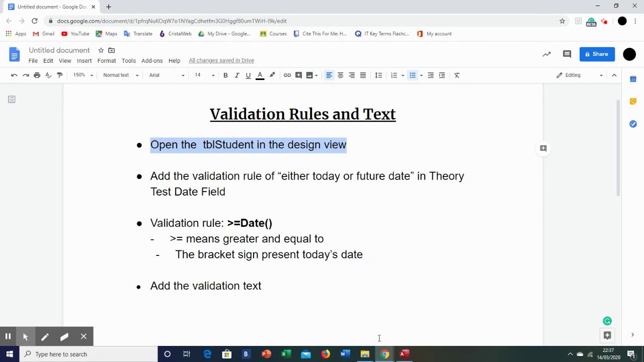Open the Format menu
Viewport: 644px width, 362px height.
[x=107, y=61]
